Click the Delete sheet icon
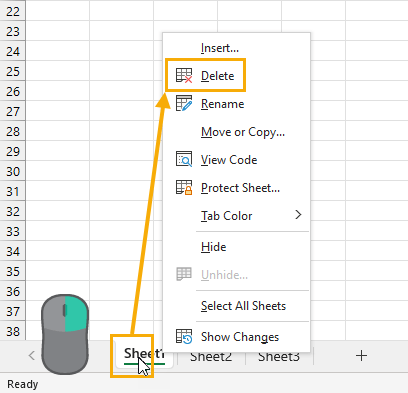 tap(184, 76)
